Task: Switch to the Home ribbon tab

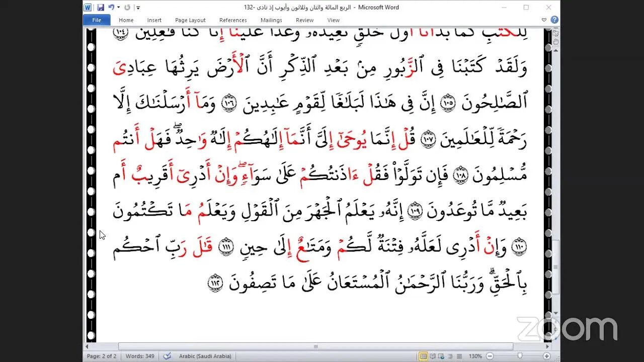Action: (126, 20)
